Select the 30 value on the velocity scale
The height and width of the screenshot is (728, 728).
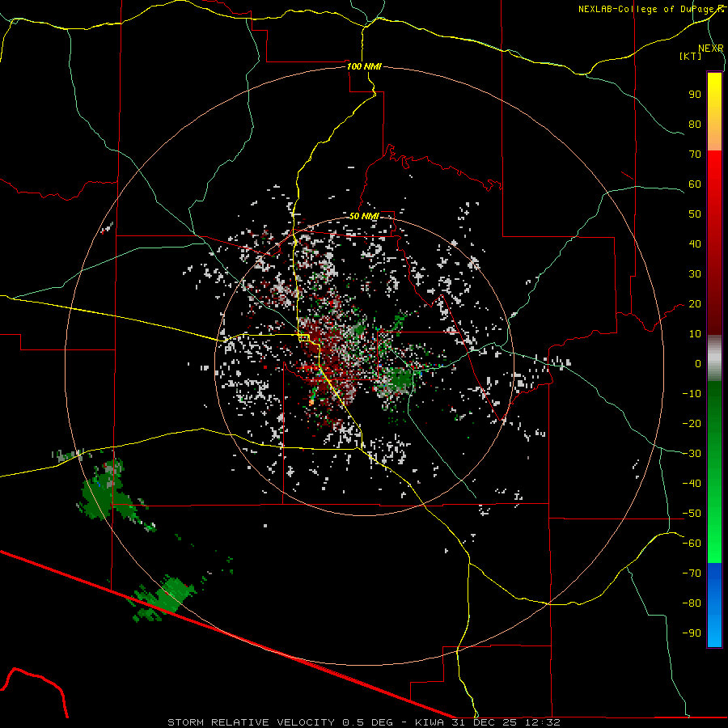[x=695, y=274]
